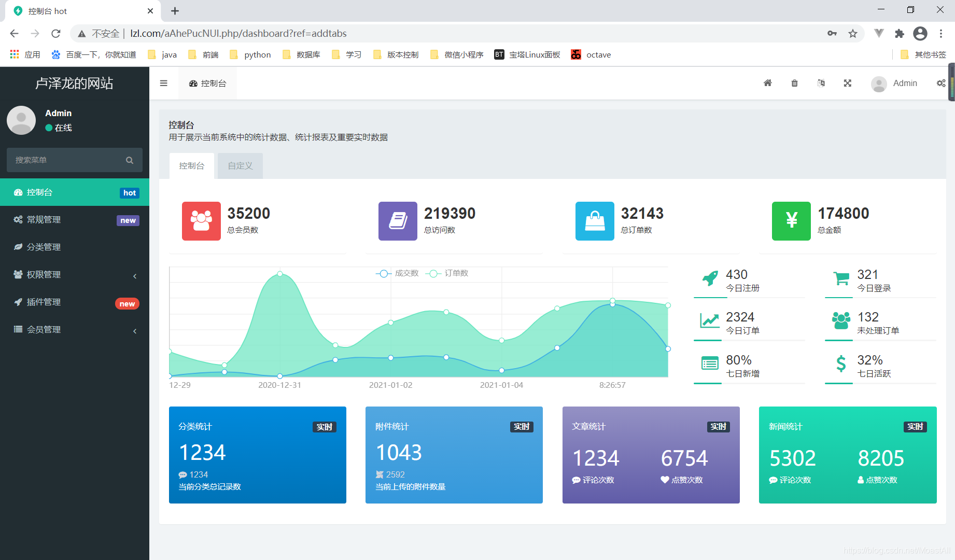Switch to the 自定义 tab
Screen dimensions: 955x560
(240, 166)
